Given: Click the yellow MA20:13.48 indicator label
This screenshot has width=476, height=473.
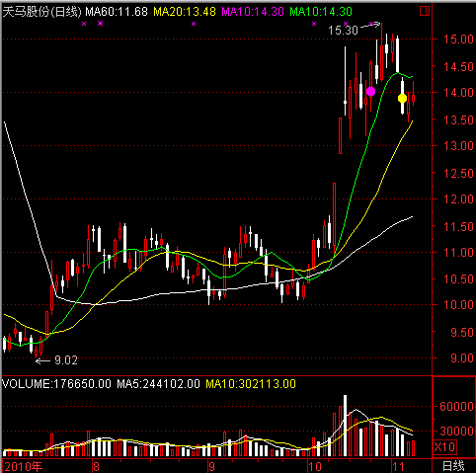Looking at the screenshot, I should 185,12.
